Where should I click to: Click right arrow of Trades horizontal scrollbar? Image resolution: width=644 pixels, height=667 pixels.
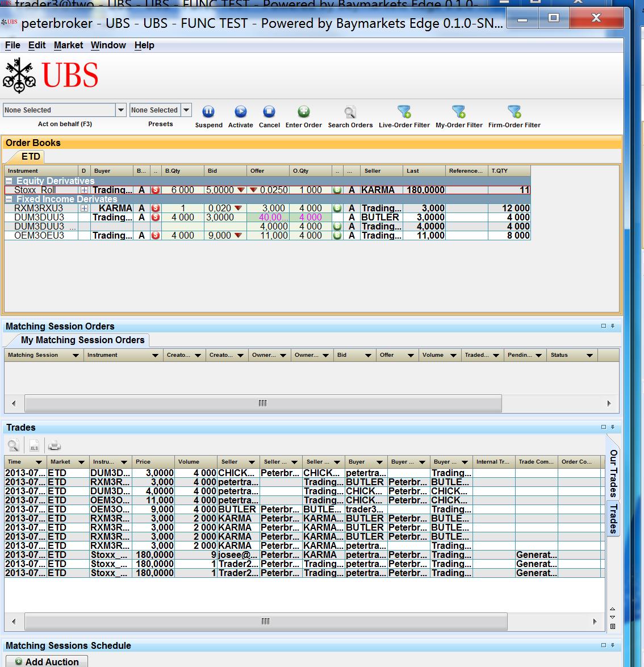pos(595,622)
